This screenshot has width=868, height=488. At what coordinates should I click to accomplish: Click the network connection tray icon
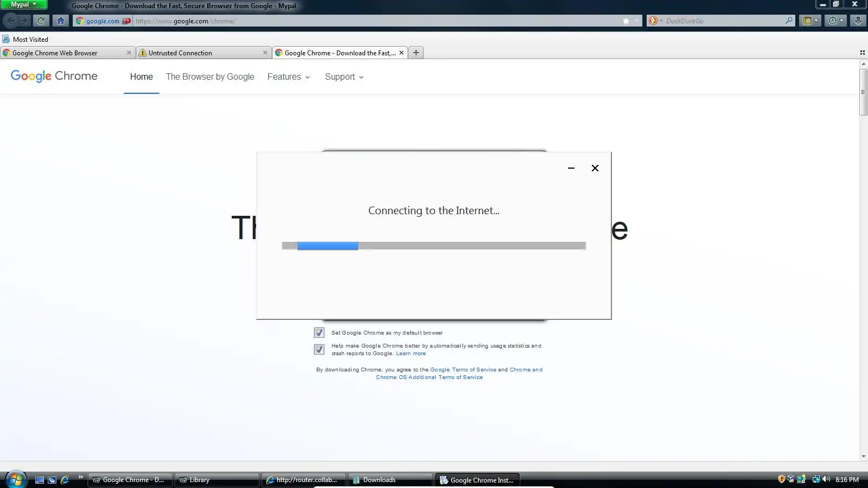[815, 479]
